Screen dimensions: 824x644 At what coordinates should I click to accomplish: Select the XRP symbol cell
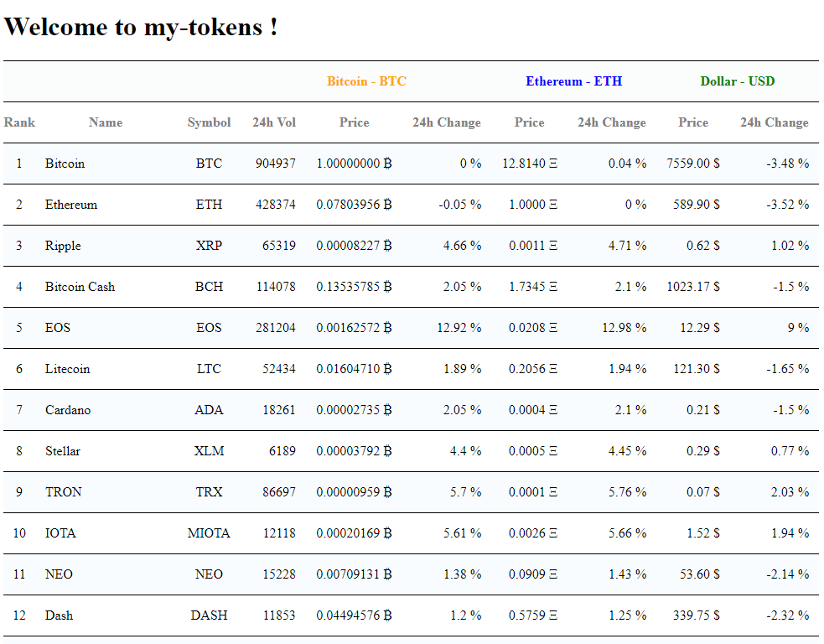point(210,246)
